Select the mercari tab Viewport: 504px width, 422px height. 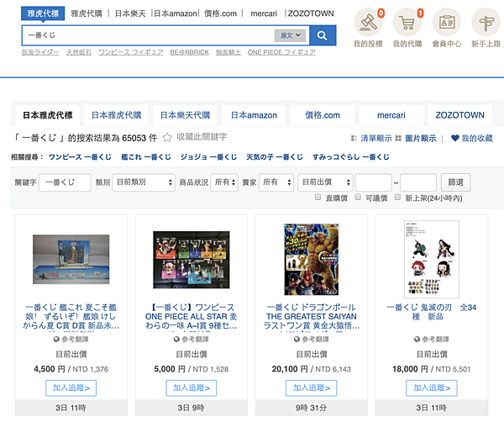point(391,115)
